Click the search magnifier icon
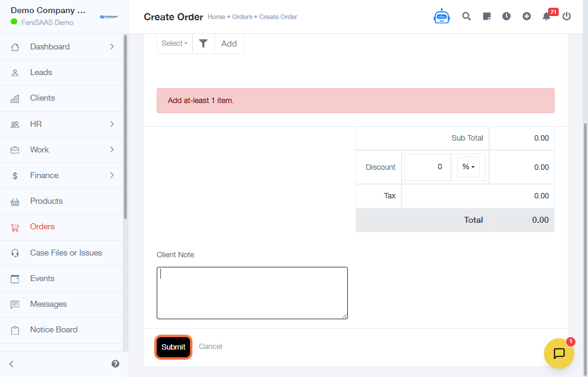588x377 pixels. (466, 17)
